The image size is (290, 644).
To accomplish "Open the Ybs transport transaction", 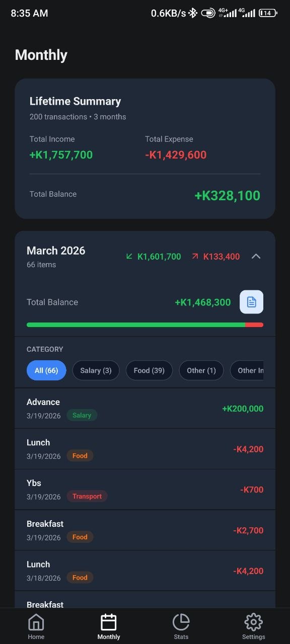I will pos(145,489).
